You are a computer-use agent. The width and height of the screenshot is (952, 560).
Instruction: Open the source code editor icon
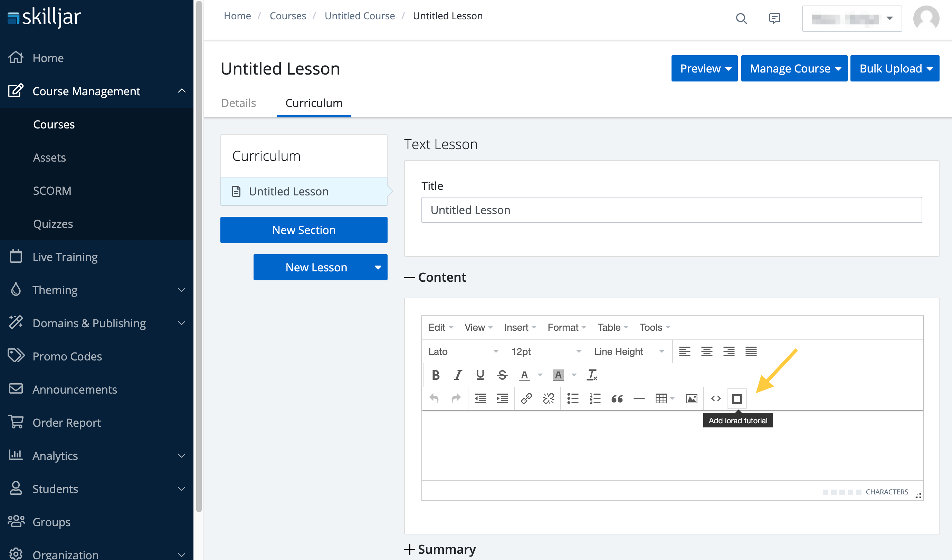[x=715, y=399]
